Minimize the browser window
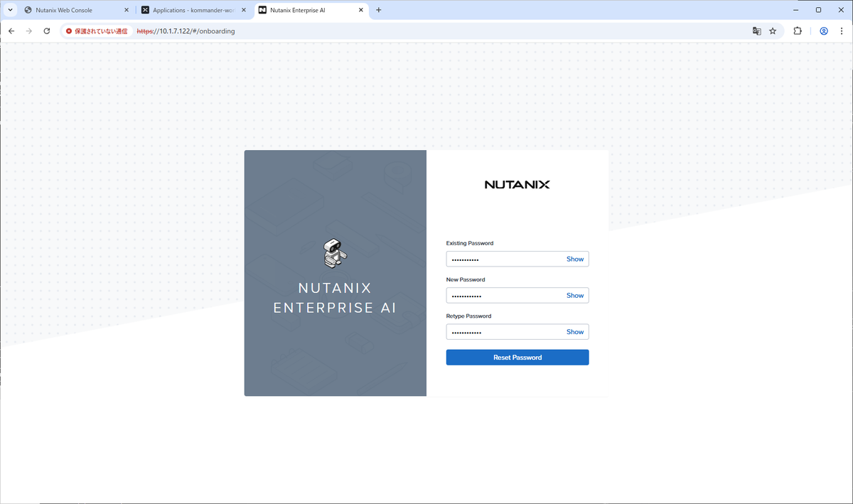 click(x=795, y=10)
